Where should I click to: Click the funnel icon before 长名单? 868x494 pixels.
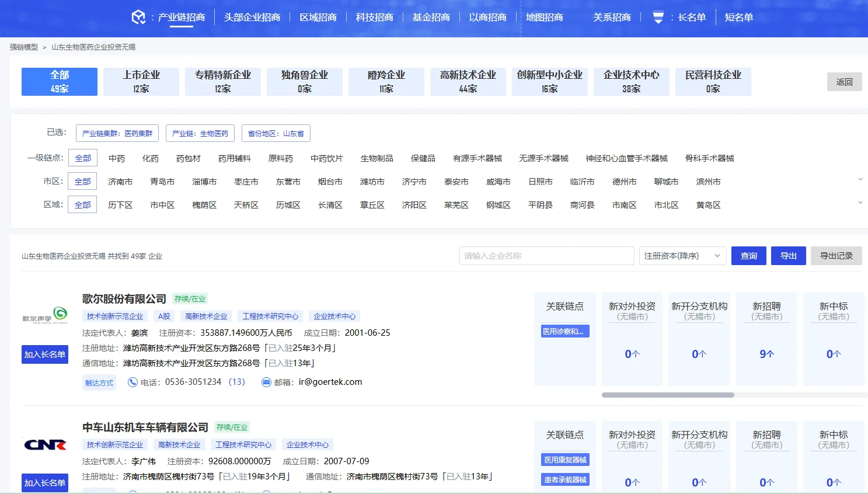pos(658,18)
